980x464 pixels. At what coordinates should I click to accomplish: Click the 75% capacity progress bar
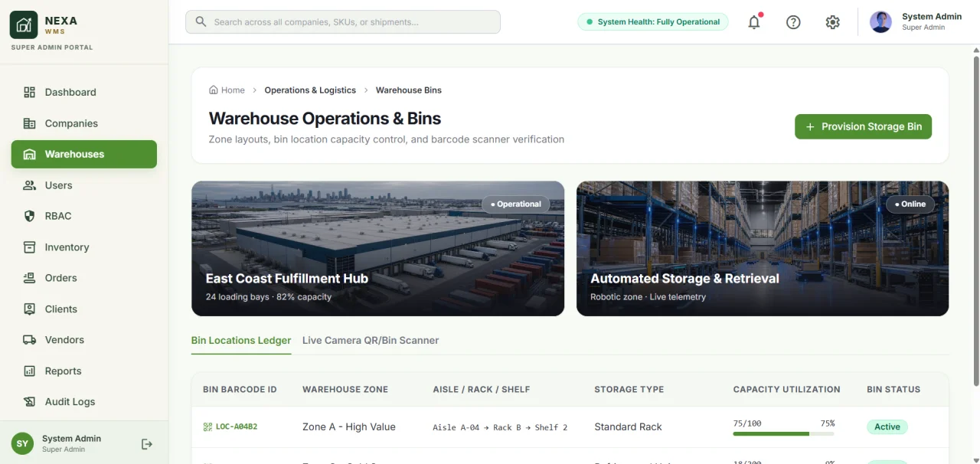784,434
